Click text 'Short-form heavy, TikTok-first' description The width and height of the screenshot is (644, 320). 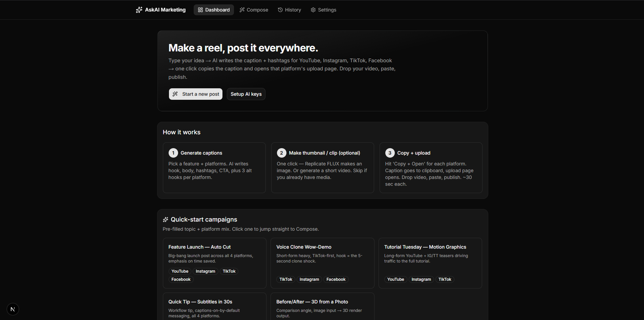coord(319,258)
